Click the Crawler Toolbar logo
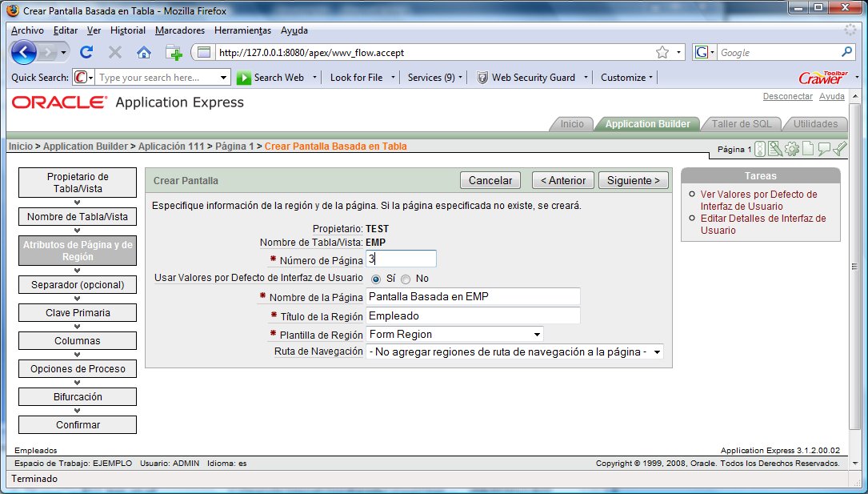This screenshot has width=868, height=494. [823, 78]
